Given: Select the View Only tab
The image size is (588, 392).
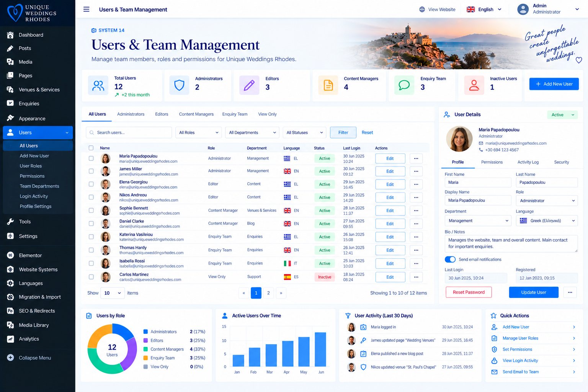Looking at the screenshot, I should (267, 114).
